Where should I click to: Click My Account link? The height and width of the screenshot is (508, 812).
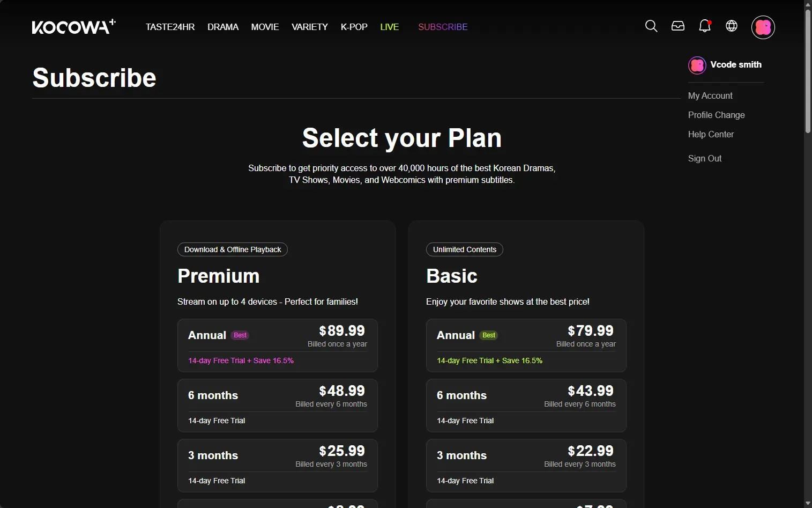(x=710, y=95)
